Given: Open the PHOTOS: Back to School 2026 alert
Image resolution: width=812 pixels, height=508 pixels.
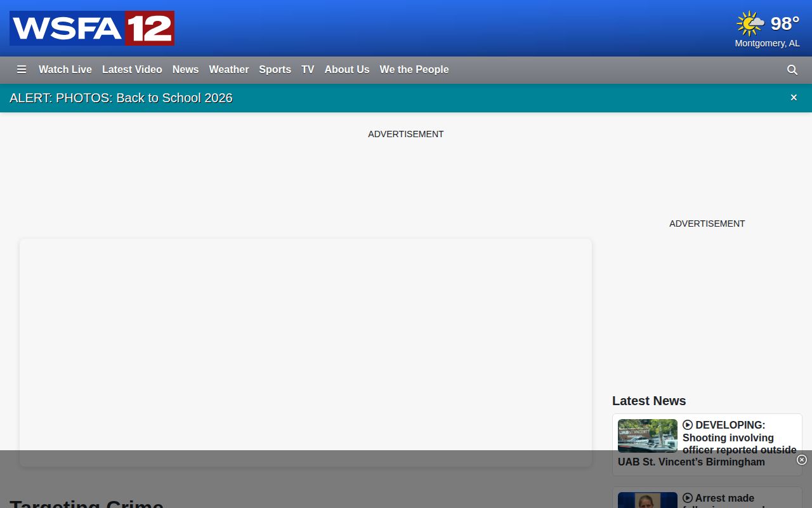Looking at the screenshot, I should coord(121,98).
